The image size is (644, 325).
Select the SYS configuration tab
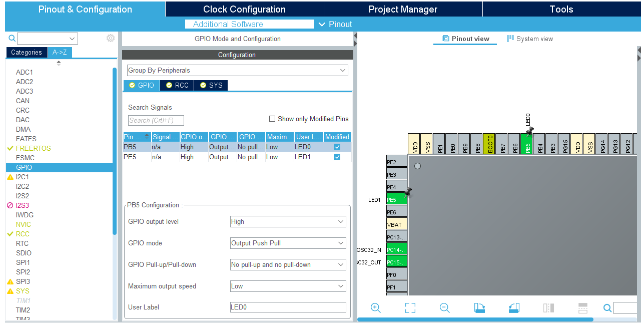(211, 85)
